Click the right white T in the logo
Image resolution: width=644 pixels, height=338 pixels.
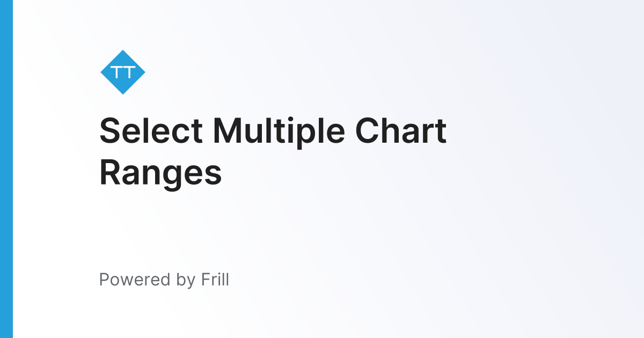pyautogui.click(x=130, y=72)
